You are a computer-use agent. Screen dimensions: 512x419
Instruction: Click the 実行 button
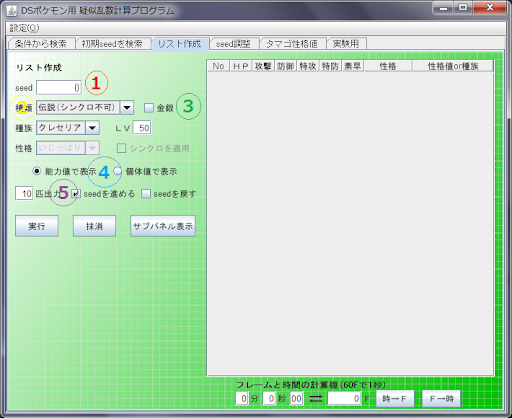(x=37, y=226)
